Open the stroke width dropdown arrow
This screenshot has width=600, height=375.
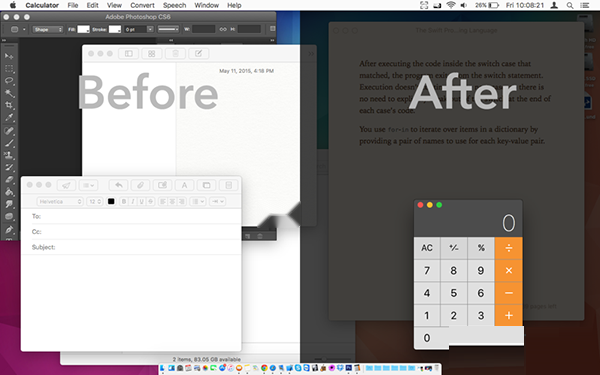(150, 29)
